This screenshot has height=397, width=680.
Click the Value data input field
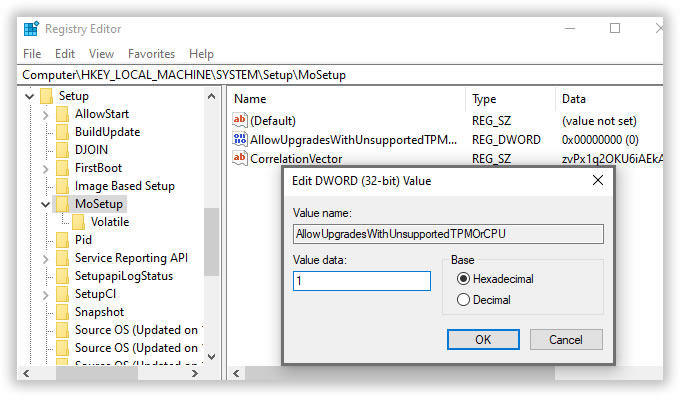[x=362, y=281]
